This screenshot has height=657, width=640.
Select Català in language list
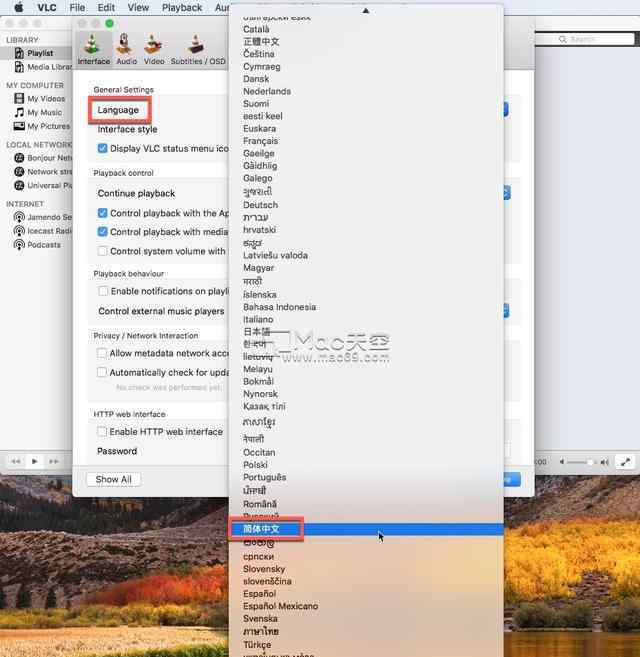coord(367,29)
